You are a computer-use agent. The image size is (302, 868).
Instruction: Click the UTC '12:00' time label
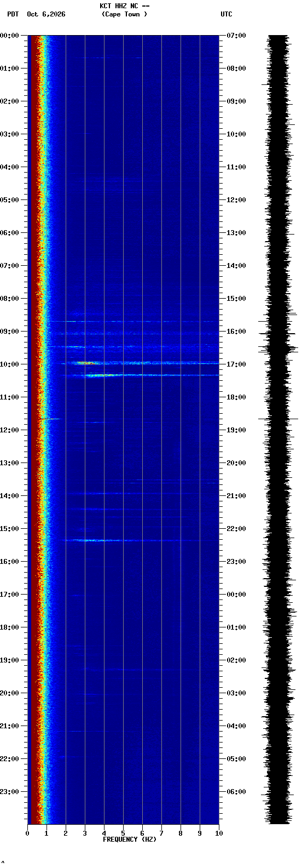point(236,200)
